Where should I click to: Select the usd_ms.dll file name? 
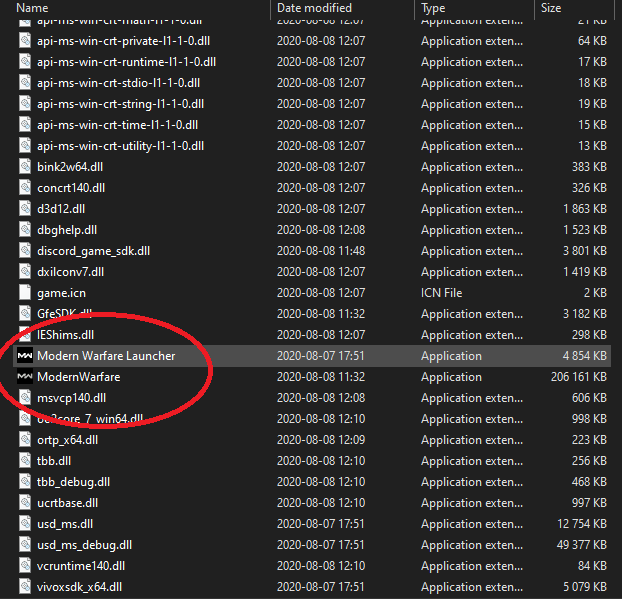pos(65,524)
